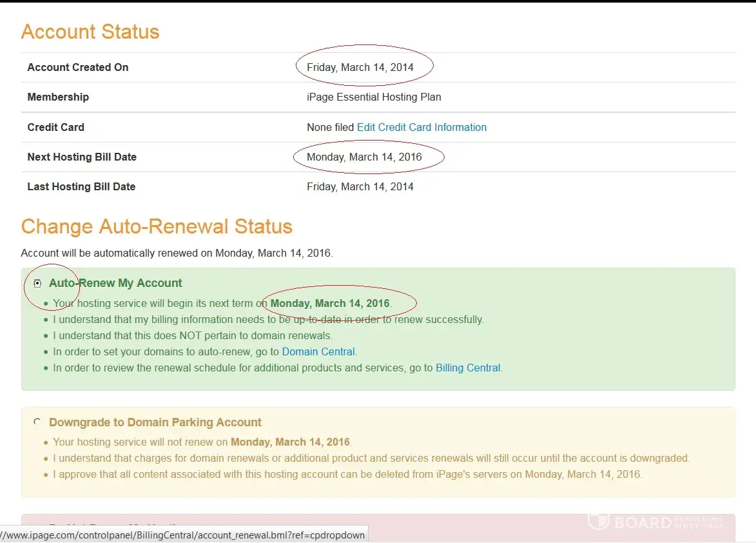Select Downgrade to Domain Parking Account radio
This screenshot has width=756, height=543.
37,422
